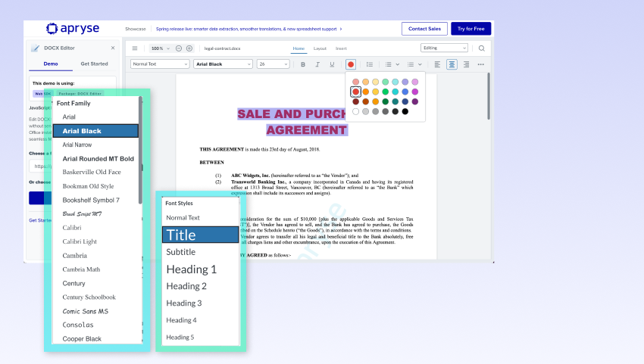This screenshot has width=644, height=364.
Task: Click the zoom out minus icon
Action: pyautogui.click(x=179, y=48)
